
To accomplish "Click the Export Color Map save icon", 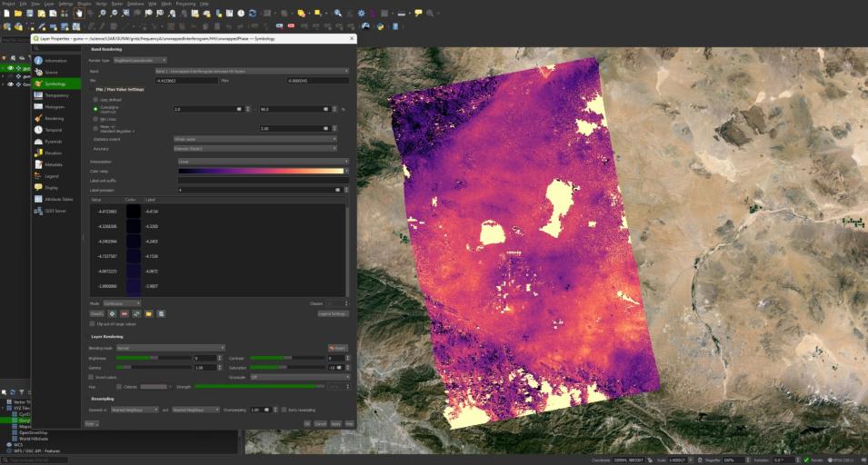I will coord(161,314).
